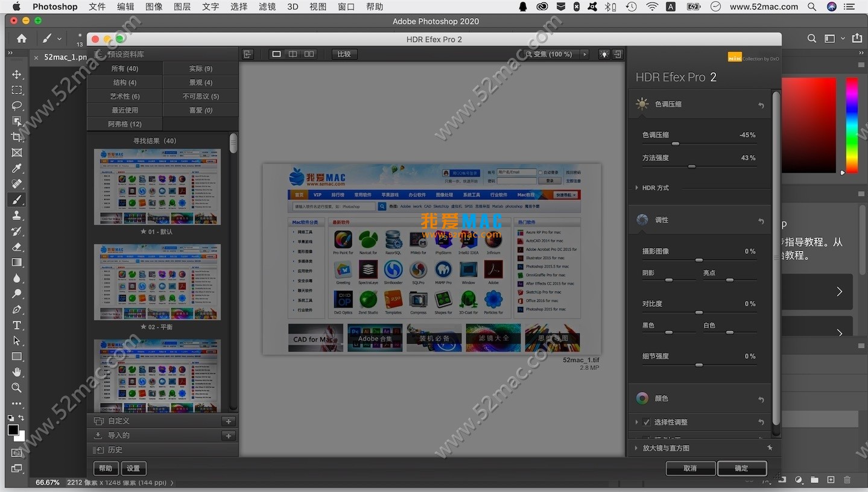Select the Clone Stamp tool
Image resolution: width=868 pixels, height=492 pixels.
point(17,216)
